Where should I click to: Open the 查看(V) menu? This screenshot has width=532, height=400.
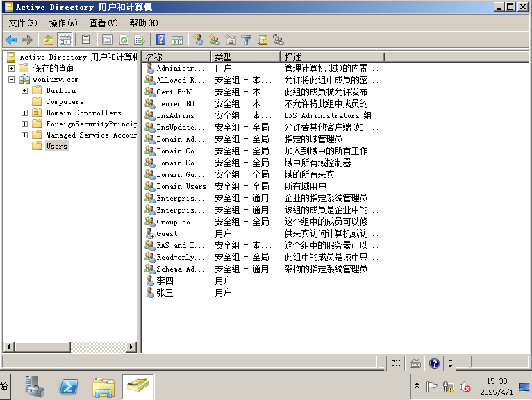103,23
